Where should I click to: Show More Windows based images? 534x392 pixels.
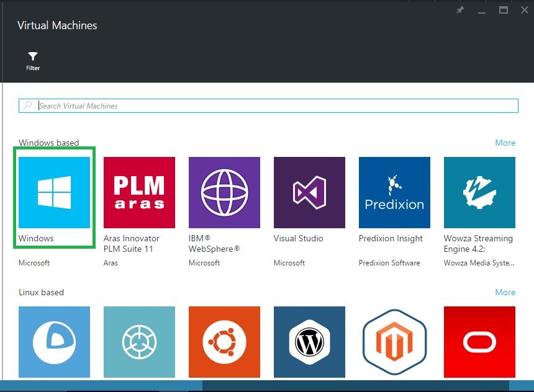click(x=505, y=143)
